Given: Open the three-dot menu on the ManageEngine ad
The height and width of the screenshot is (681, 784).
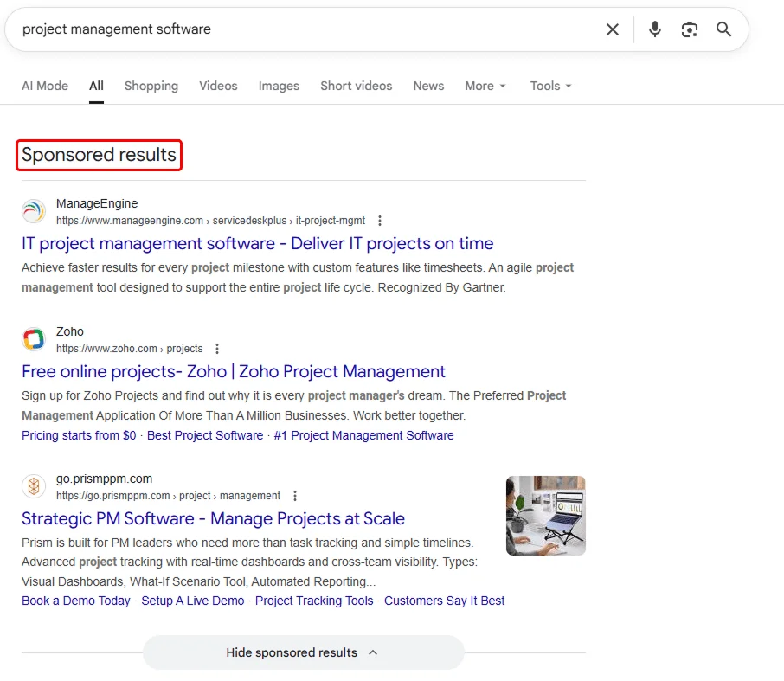Looking at the screenshot, I should click(380, 221).
